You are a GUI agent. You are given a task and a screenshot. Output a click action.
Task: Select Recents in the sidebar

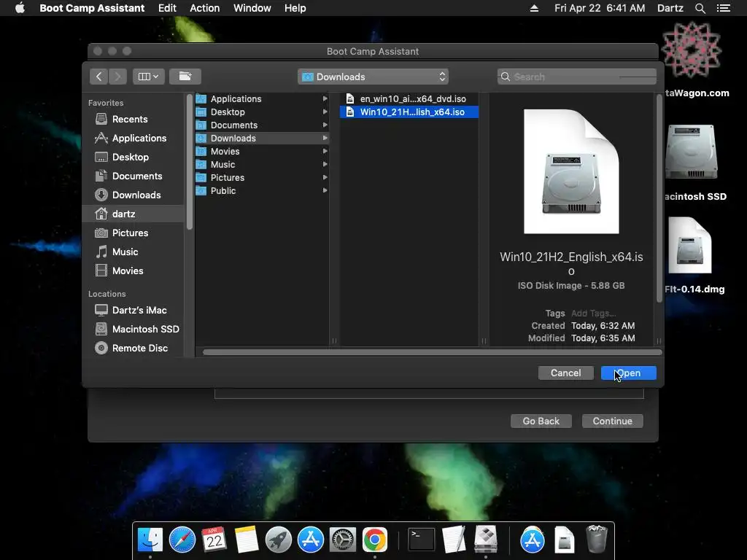(133, 119)
